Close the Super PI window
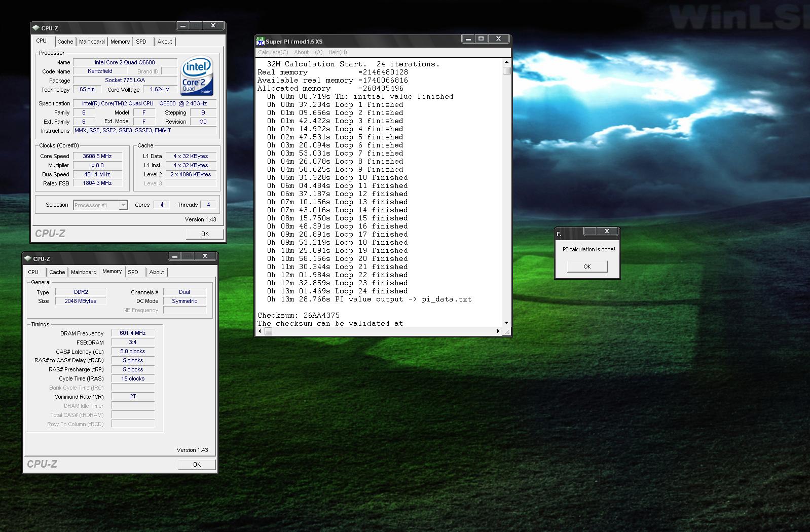The height and width of the screenshot is (532, 810). 499,39
